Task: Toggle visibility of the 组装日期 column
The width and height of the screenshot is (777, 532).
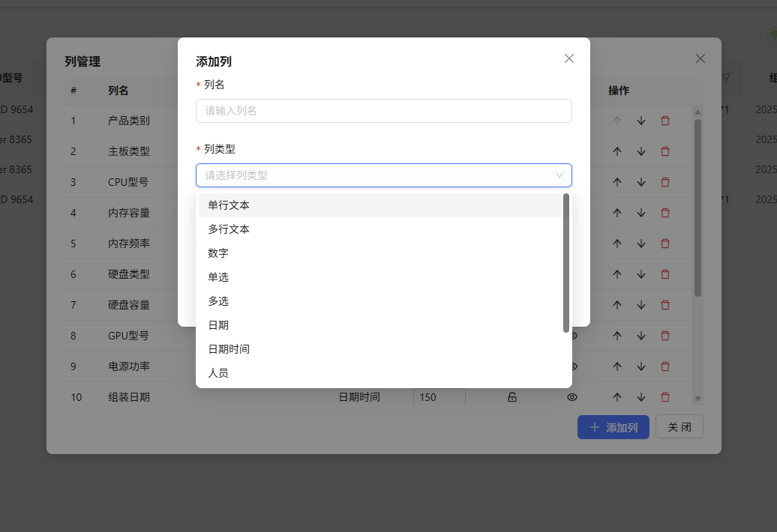Action: 572,397
